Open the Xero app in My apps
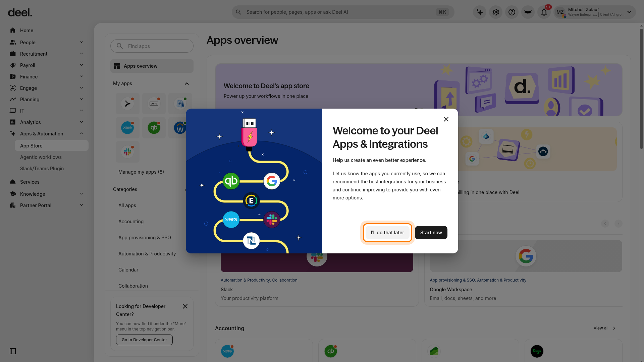 (127, 128)
